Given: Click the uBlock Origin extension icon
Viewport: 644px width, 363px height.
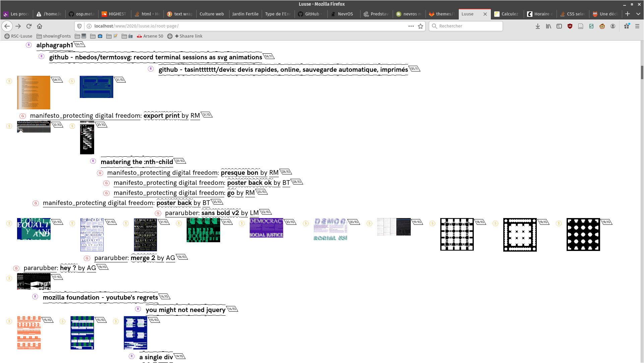Looking at the screenshot, I should [570, 26].
